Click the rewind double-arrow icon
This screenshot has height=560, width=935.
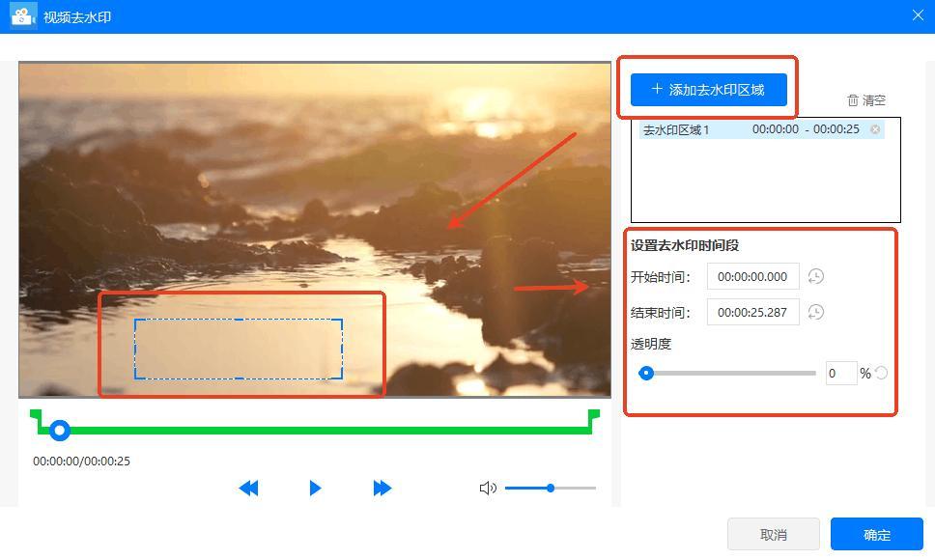coord(248,489)
